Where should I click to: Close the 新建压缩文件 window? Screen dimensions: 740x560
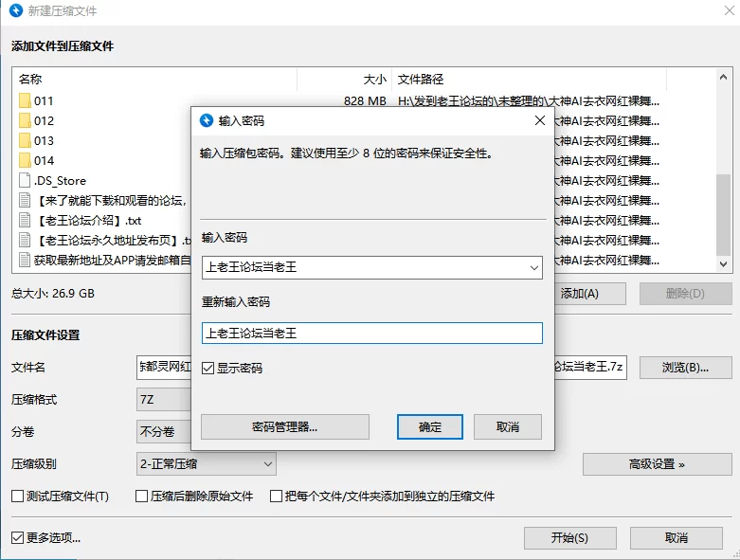click(x=730, y=10)
